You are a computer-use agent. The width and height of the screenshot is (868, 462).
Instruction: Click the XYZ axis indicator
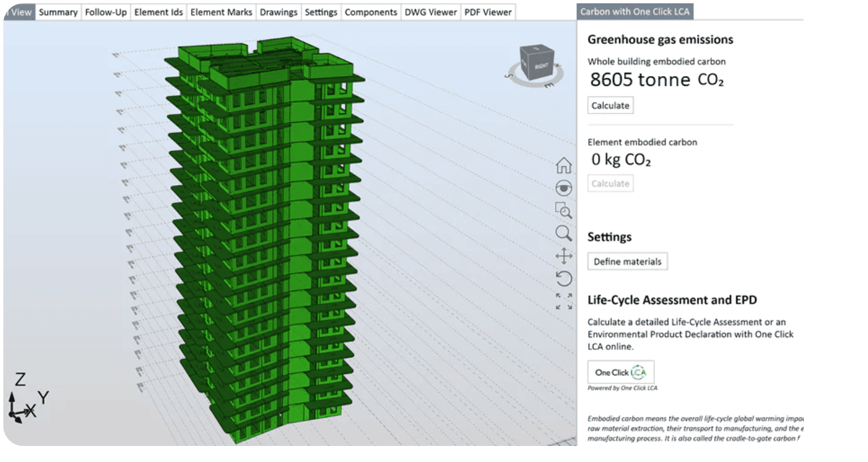pos(27,399)
